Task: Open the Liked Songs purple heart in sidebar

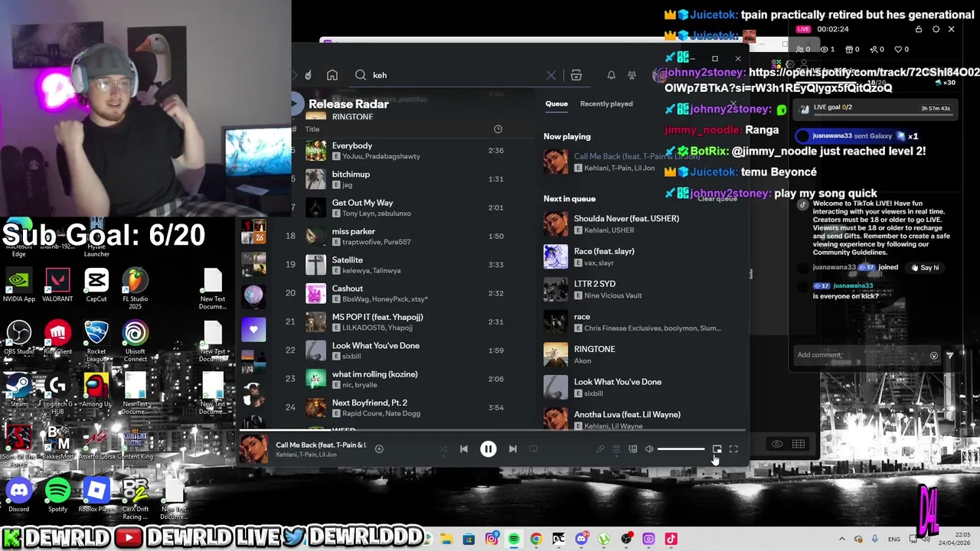Action: coord(253,330)
